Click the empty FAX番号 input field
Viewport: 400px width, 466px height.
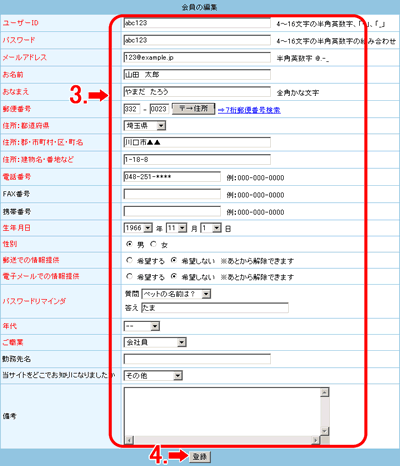tap(172, 194)
